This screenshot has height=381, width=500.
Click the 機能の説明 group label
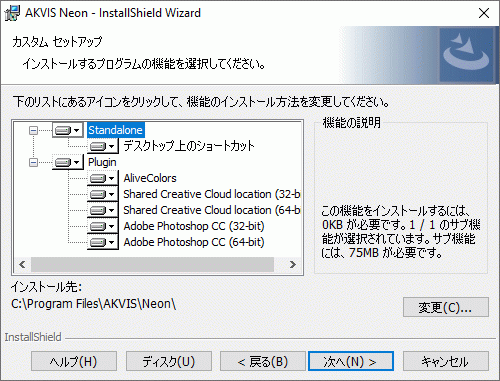click(x=351, y=123)
